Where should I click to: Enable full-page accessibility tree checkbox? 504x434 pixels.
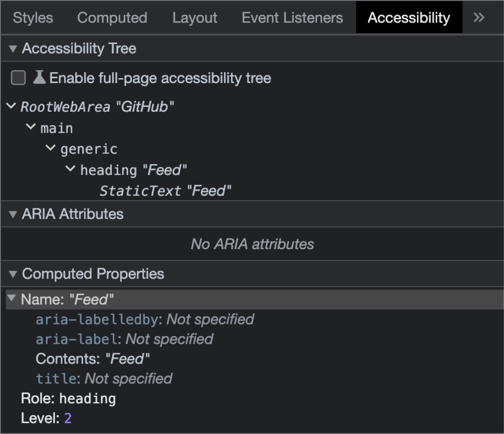[18, 78]
